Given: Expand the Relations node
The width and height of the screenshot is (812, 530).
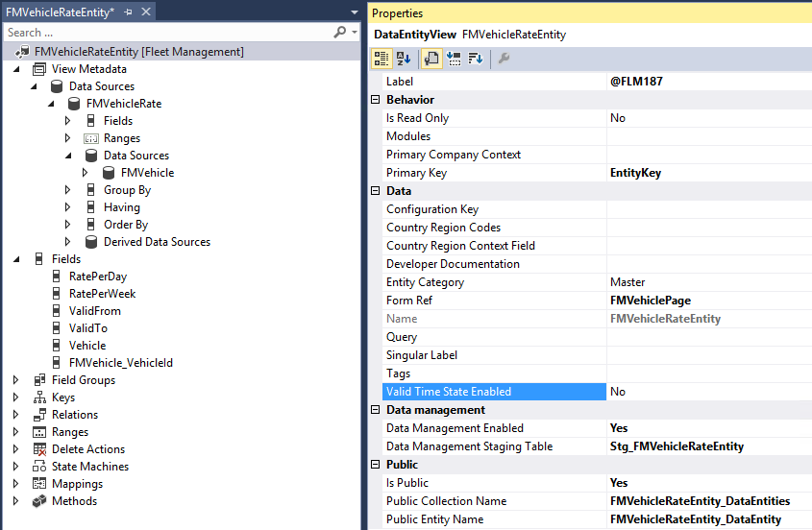Looking at the screenshot, I should [x=16, y=415].
